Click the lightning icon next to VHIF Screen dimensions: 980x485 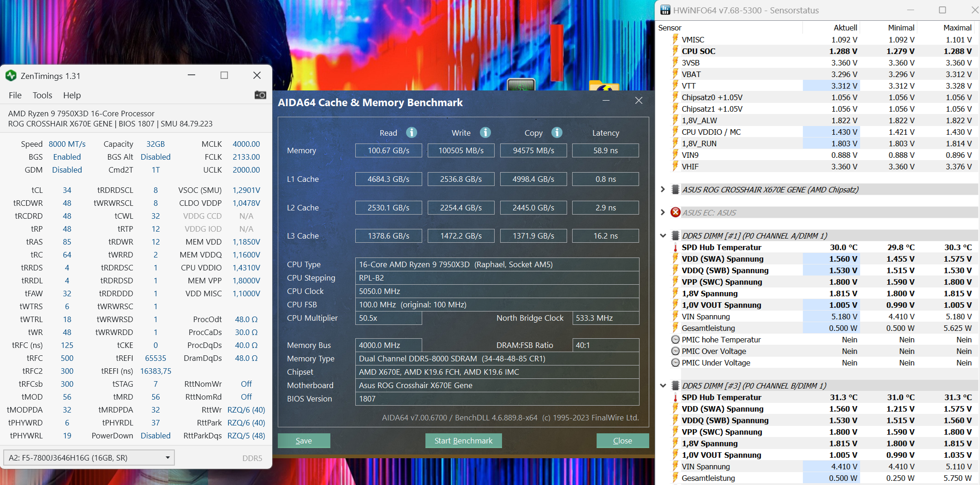[x=675, y=166]
